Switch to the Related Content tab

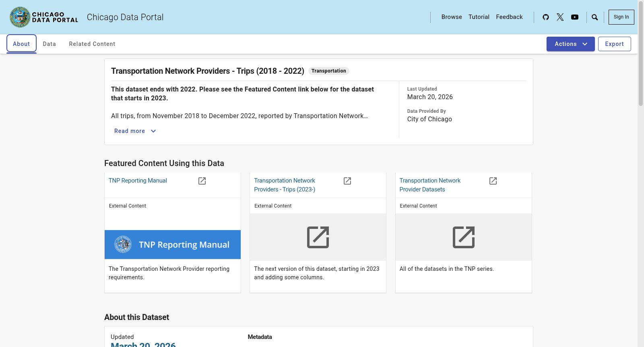pos(92,44)
